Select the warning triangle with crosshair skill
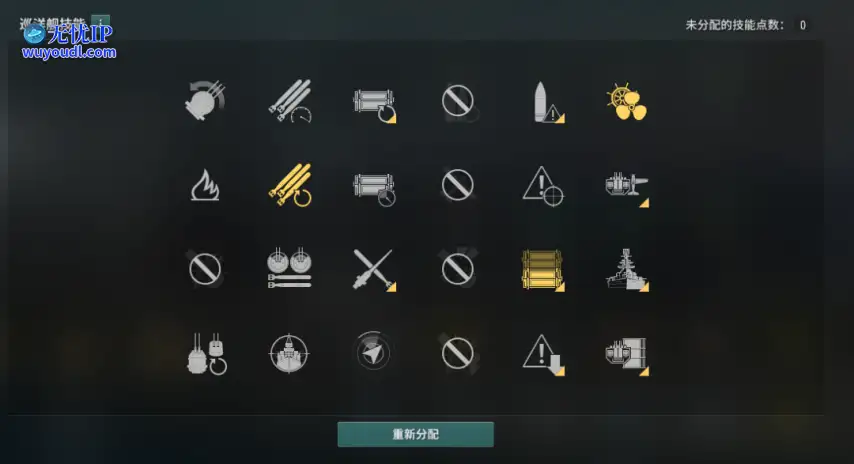The height and width of the screenshot is (464, 854). tap(542, 186)
